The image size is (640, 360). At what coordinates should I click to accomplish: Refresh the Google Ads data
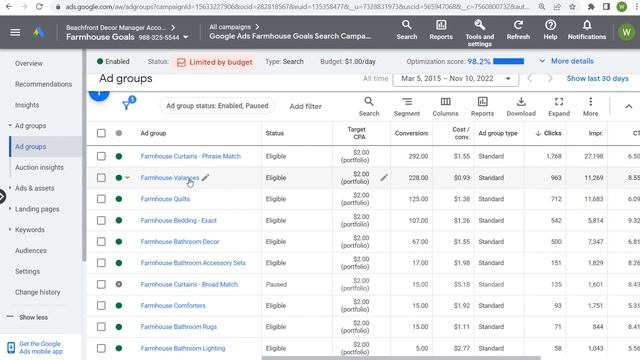coord(518,30)
